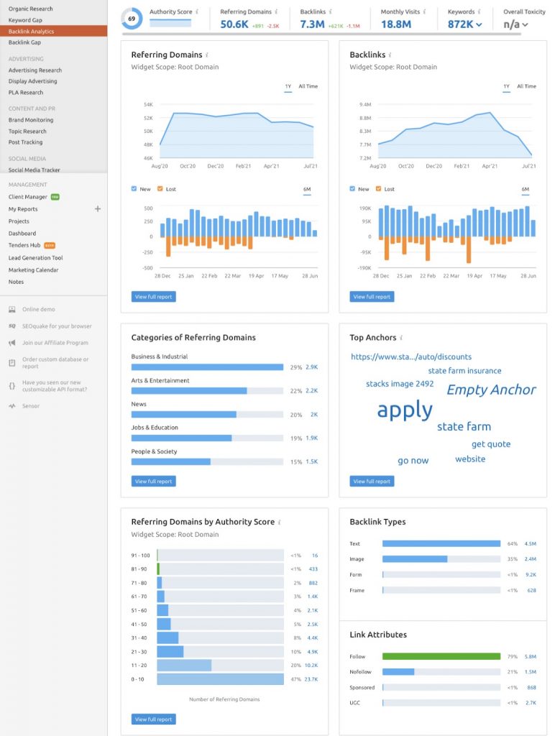Click the Keywords info icon
Image resolution: width=560 pixels, height=736 pixels.
click(x=479, y=11)
